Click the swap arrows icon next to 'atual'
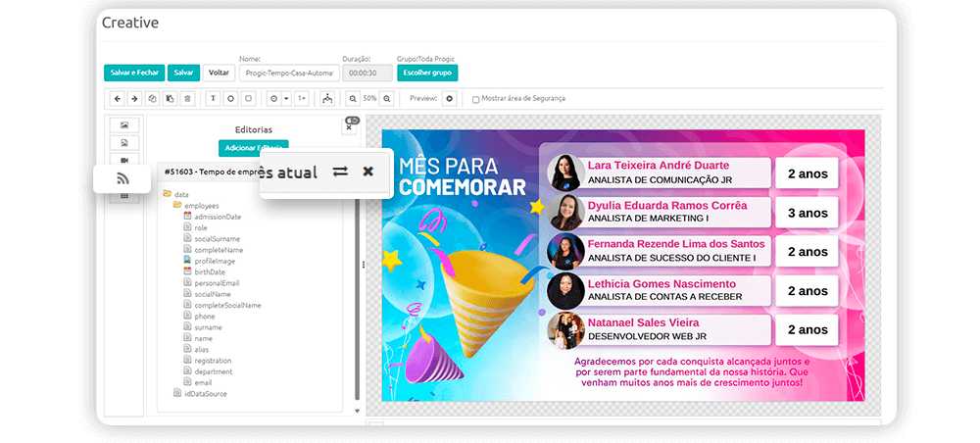Image resolution: width=980 pixels, height=443 pixels. point(340,172)
